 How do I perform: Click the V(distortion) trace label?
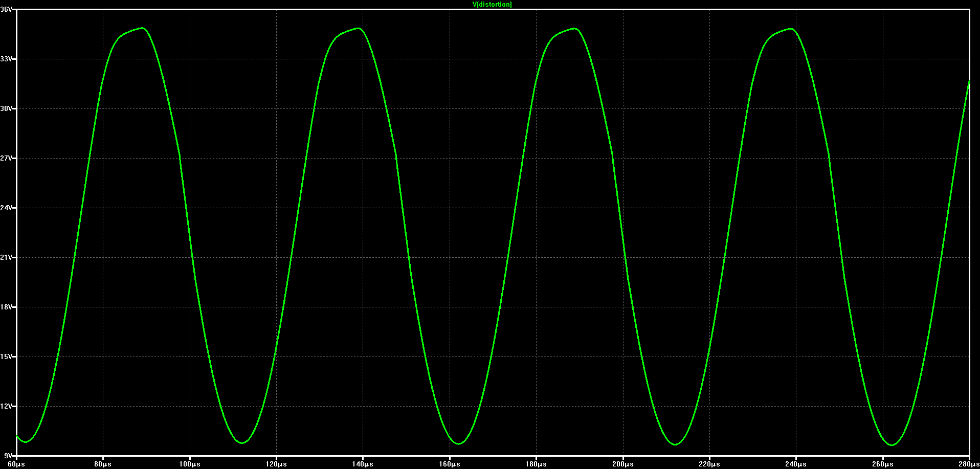pos(492,4)
